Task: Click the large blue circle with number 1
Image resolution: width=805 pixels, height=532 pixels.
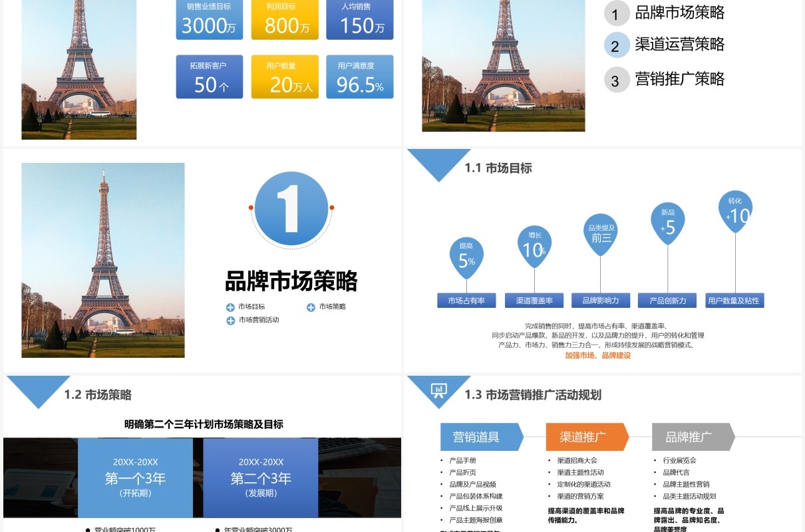Action: [291, 208]
